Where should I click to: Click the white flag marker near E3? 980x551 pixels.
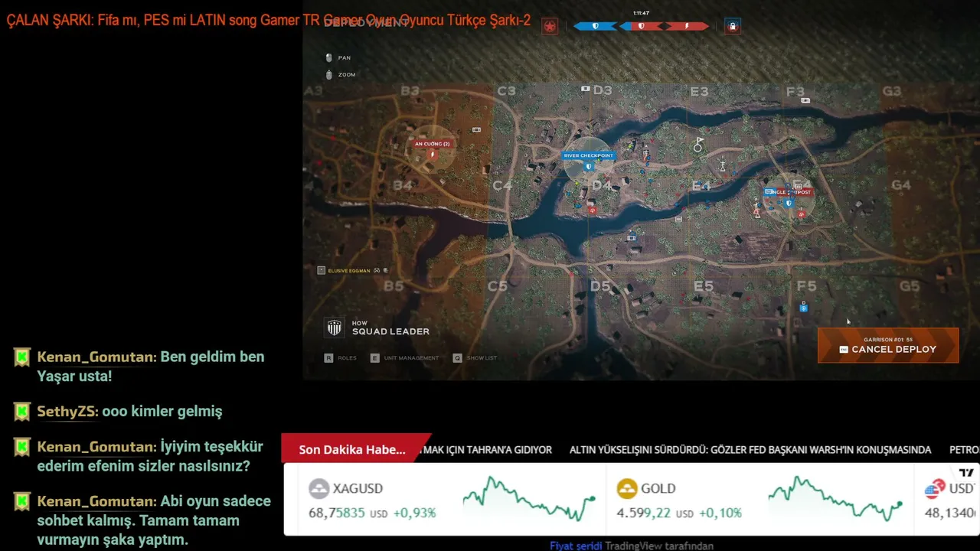coord(698,144)
